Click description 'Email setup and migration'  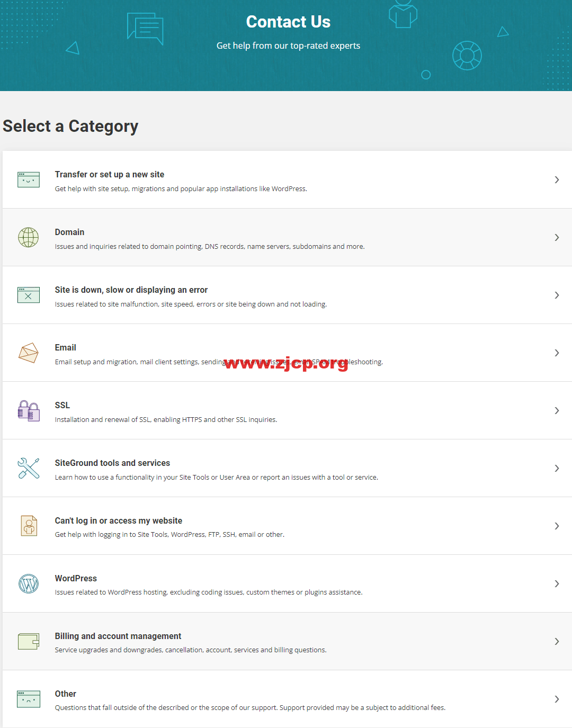coord(219,362)
